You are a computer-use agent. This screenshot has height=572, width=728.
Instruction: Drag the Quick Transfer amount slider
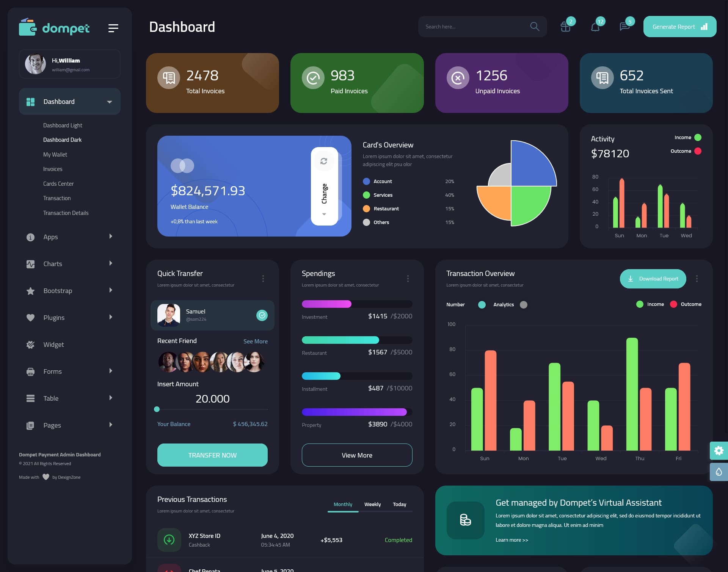point(157,409)
